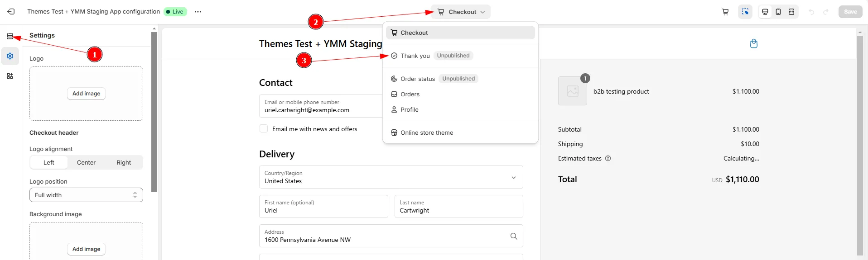
Task: Click the exit editor icon
Action: [11, 12]
